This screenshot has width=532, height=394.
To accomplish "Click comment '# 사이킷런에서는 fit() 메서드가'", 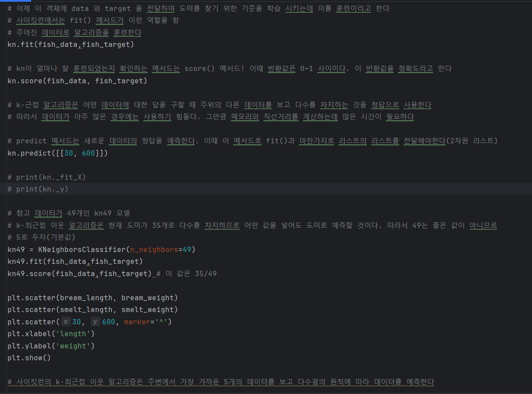I will pyautogui.click(x=93, y=20).
